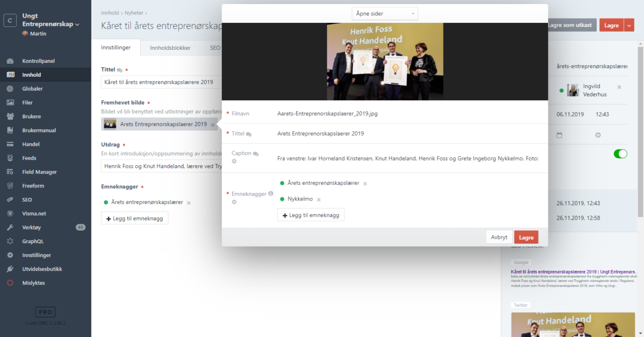Select the Innstillinger tab
This screenshot has height=337, width=644.
pyautogui.click(x=115, y=48)
